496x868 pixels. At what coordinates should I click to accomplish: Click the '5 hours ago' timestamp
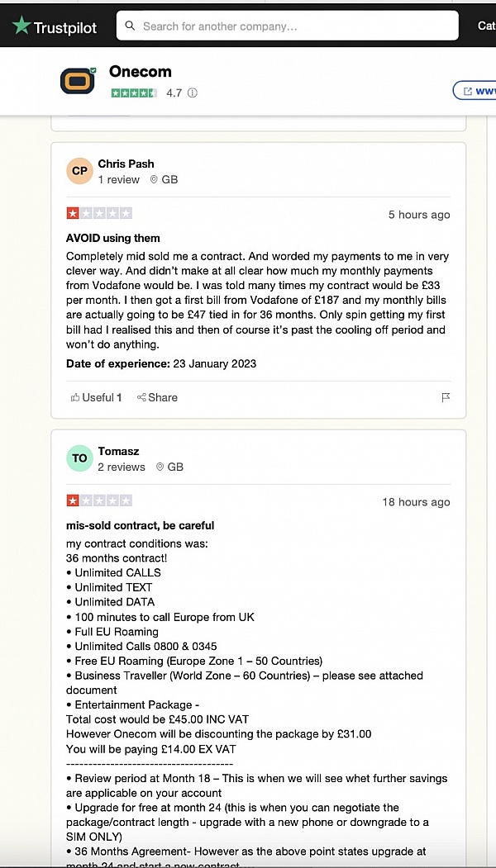coord(419,215)
